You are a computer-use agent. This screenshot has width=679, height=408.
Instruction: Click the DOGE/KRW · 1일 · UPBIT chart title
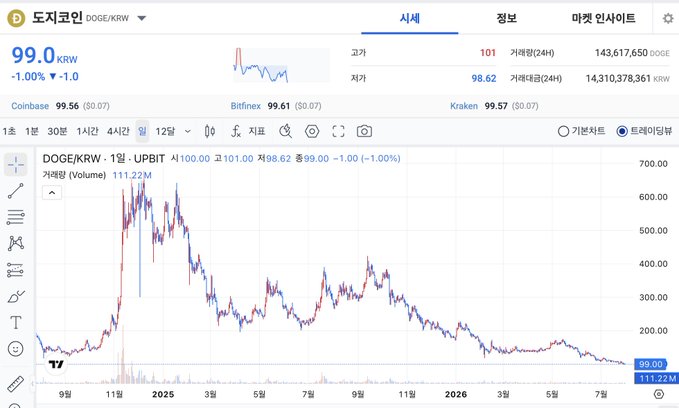(103, 159)
